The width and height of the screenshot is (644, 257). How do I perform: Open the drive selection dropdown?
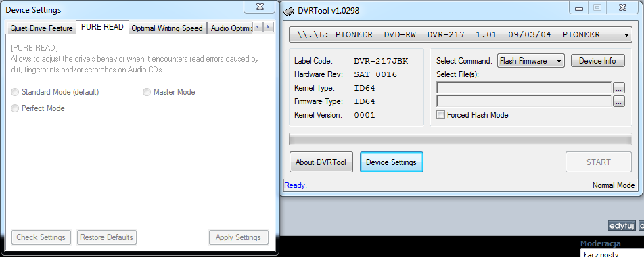461,35
